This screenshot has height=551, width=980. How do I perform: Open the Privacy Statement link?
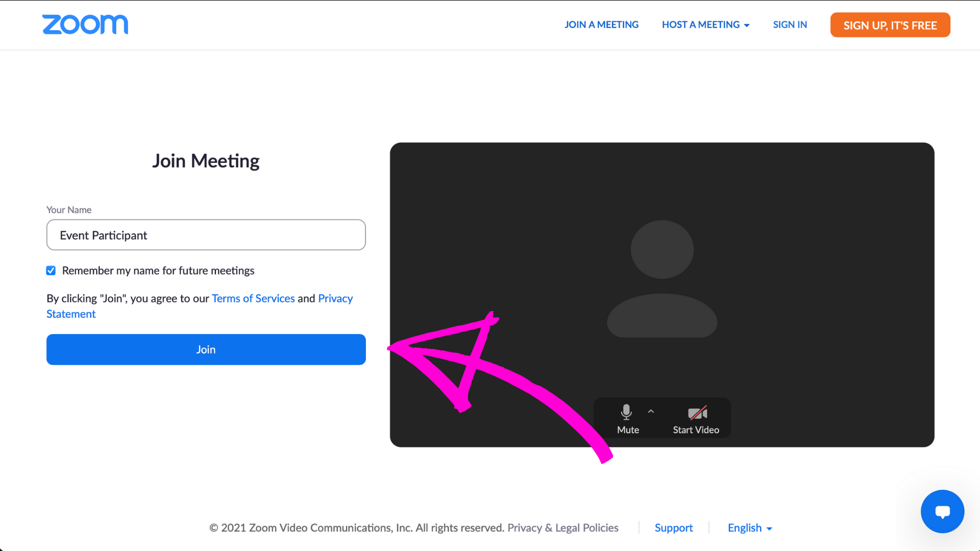click(335, 298)
